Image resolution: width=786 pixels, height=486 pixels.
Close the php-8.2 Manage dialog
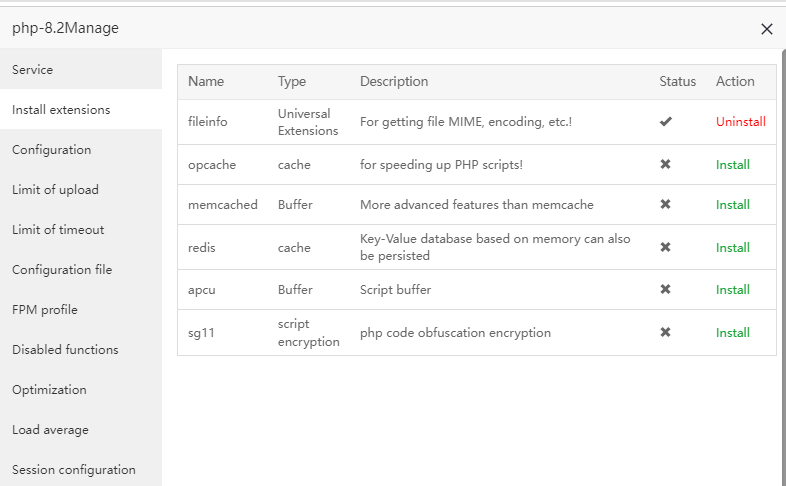767,29
